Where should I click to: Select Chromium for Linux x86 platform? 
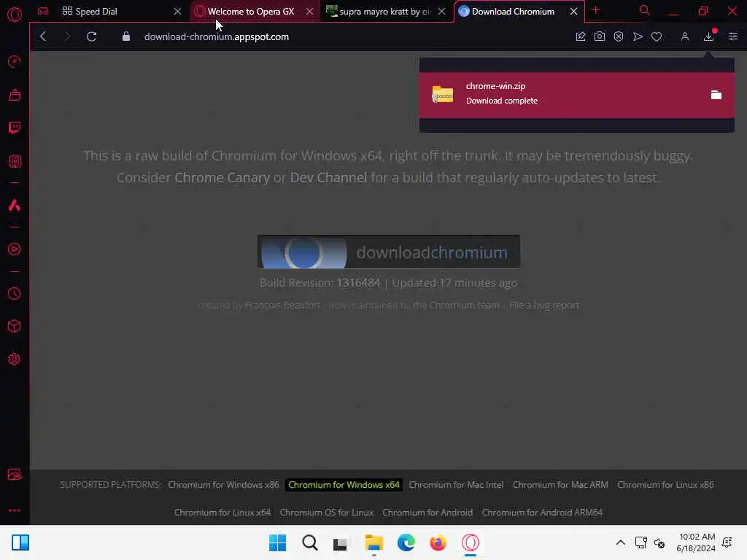click(x=665, y=485)
